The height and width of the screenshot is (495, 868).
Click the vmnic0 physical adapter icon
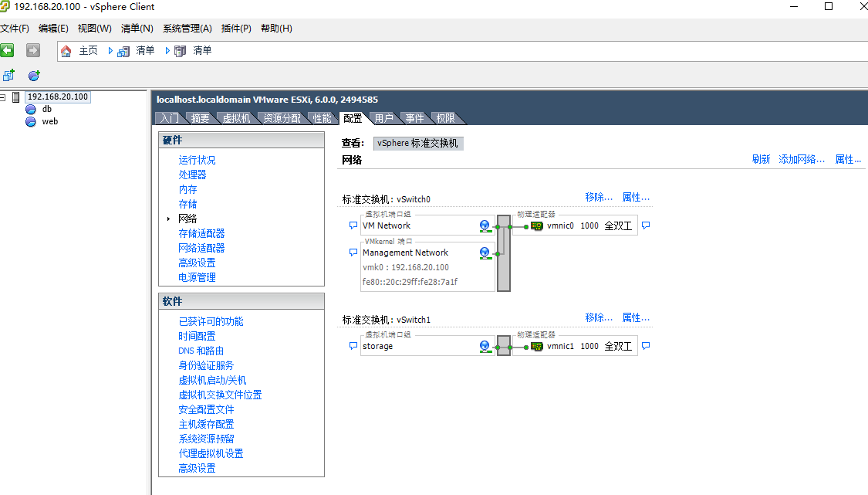537,226
